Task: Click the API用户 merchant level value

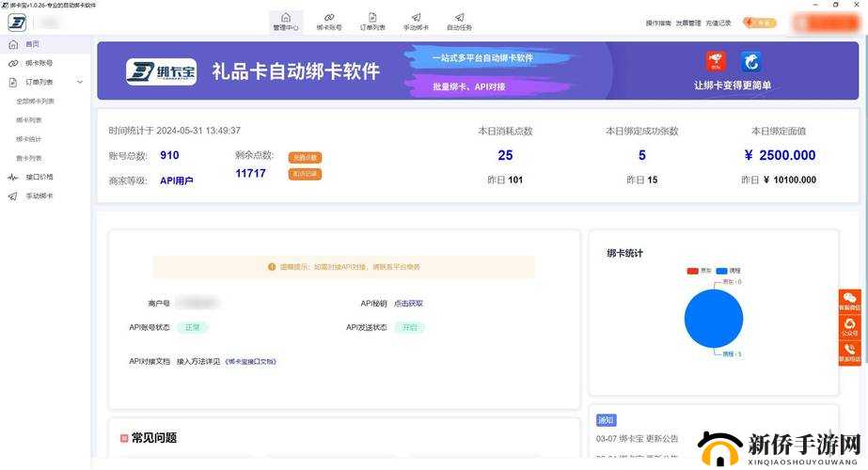Action: tap(177, 181)
